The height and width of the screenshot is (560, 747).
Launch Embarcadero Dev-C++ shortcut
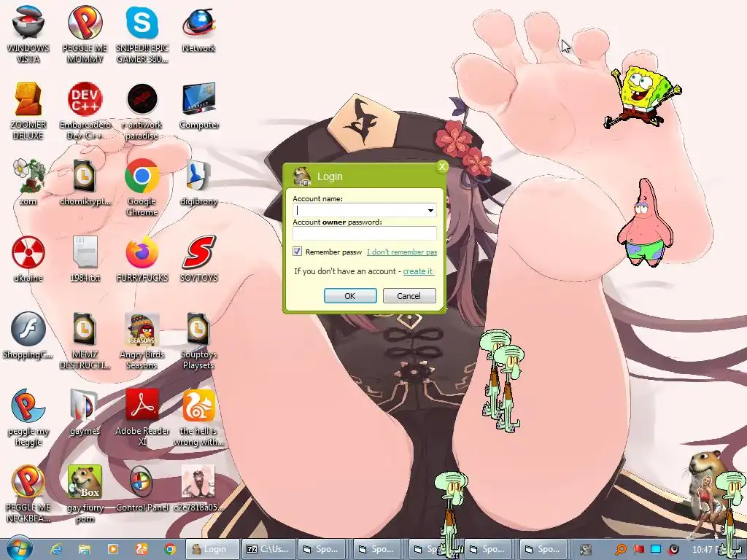85,111
